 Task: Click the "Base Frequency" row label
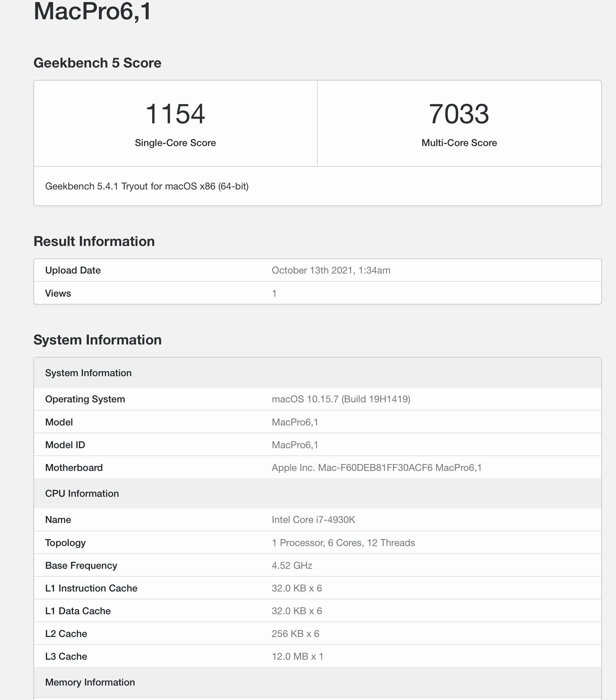click(x=81, y=566)
